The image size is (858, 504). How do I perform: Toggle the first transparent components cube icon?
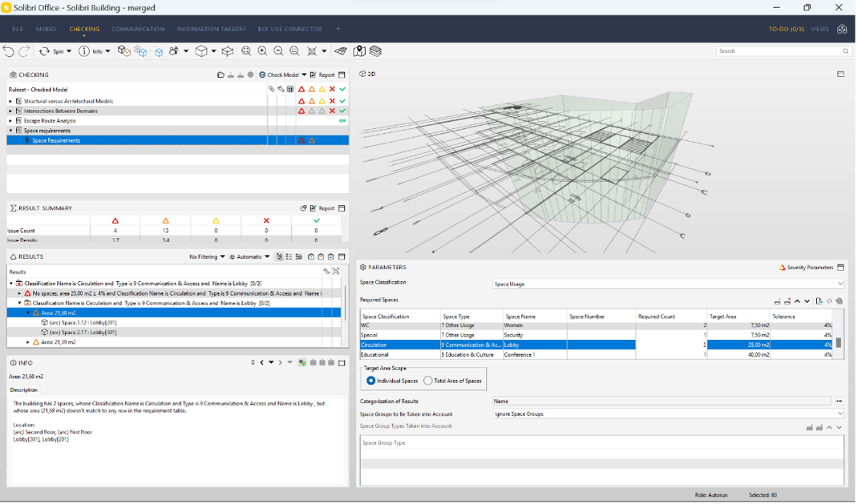(x=124, y=51)
